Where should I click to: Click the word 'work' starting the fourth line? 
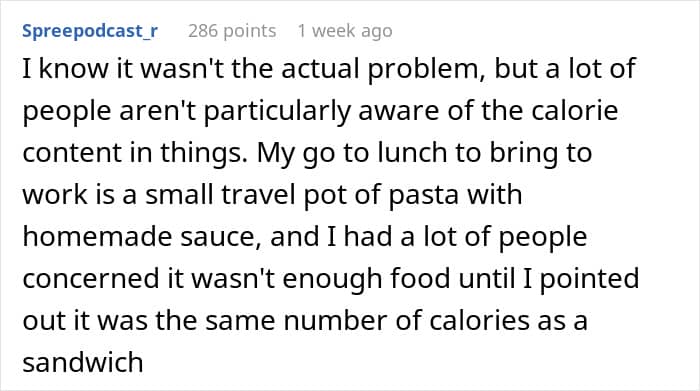[x=55, y=196]
